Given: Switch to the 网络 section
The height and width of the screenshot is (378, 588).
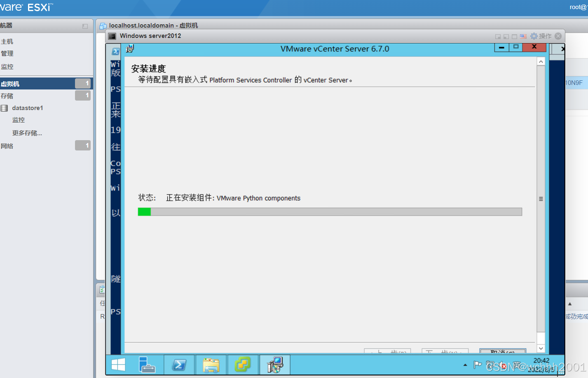Looking at the screenshot, I should coord(7,146).
